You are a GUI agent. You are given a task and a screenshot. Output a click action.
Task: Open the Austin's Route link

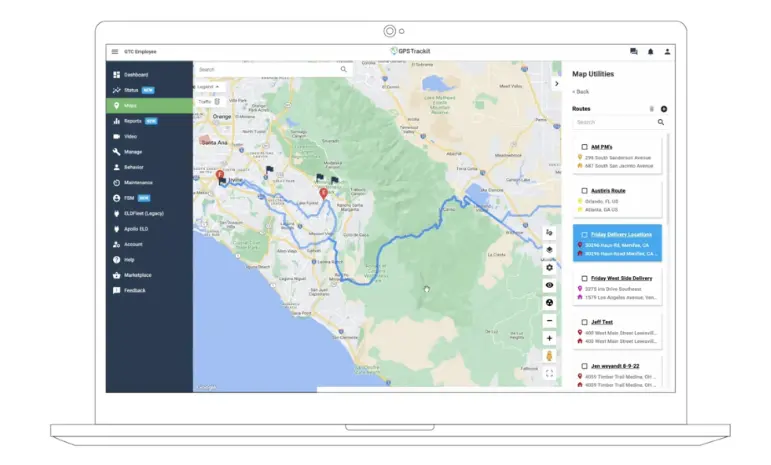click(608, 191)
